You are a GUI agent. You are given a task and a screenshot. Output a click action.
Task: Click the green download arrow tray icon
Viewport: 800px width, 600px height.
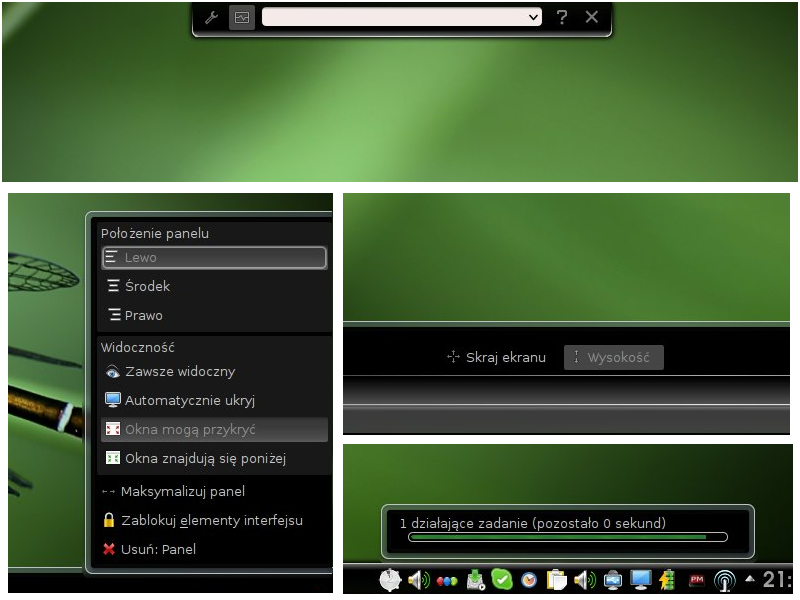(x=475, y=580)
